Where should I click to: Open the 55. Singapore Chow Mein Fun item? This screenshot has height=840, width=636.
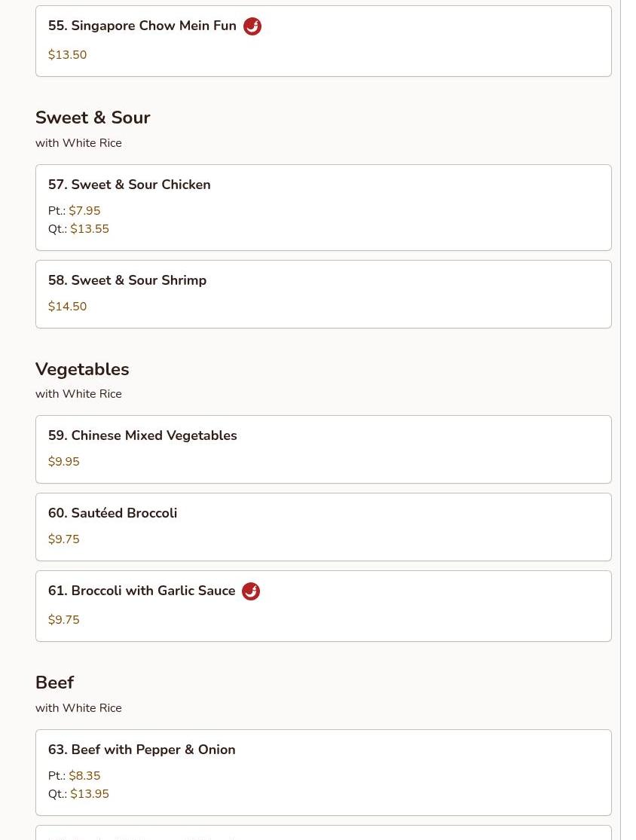tap(142, 26)
